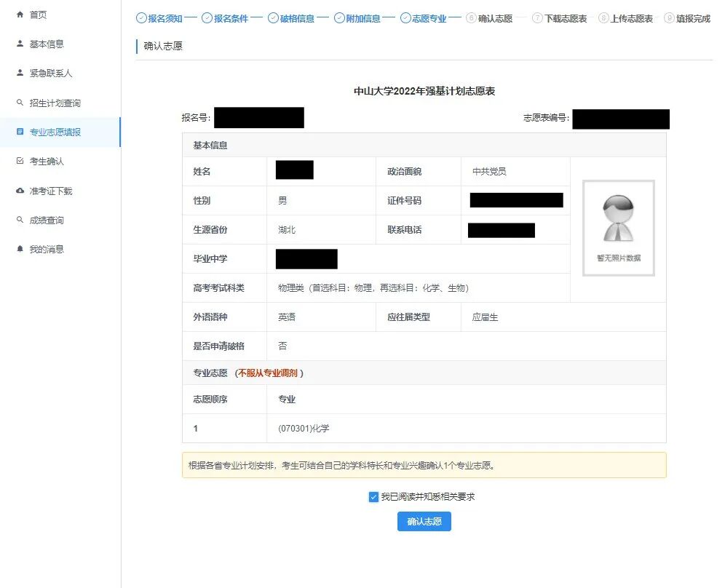Click the search icon beside 招生计划查询
This screenshot has height=588, width=725.
click(20, 103)
